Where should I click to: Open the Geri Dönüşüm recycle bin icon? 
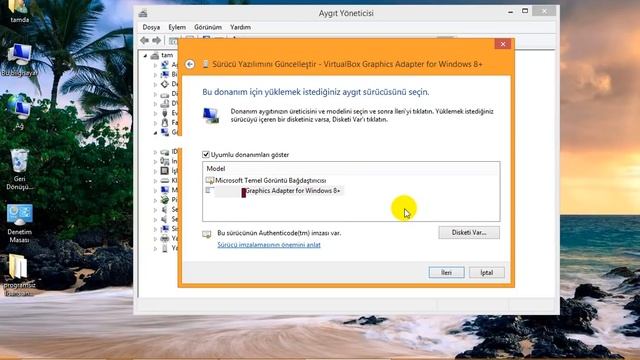click(x=19, y=169)
